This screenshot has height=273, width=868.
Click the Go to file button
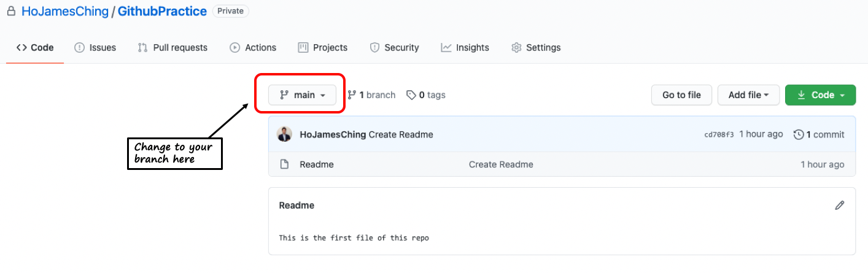click(681, 95)
